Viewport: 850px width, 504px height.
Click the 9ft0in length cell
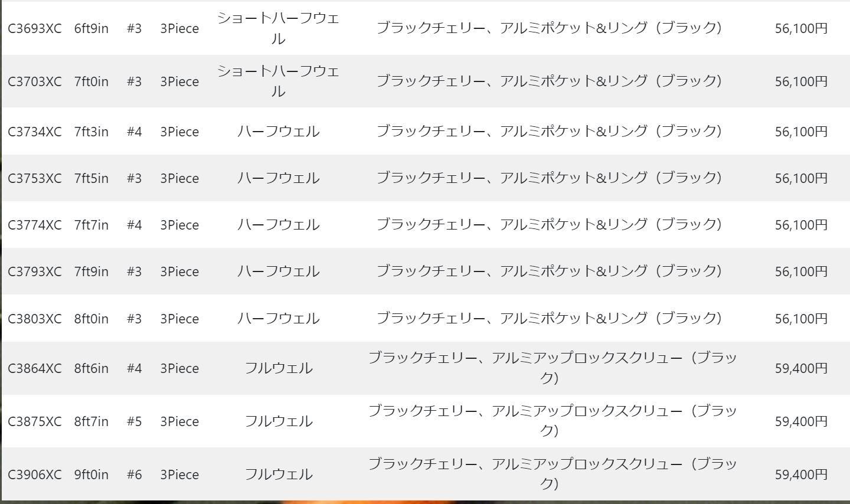91,474
